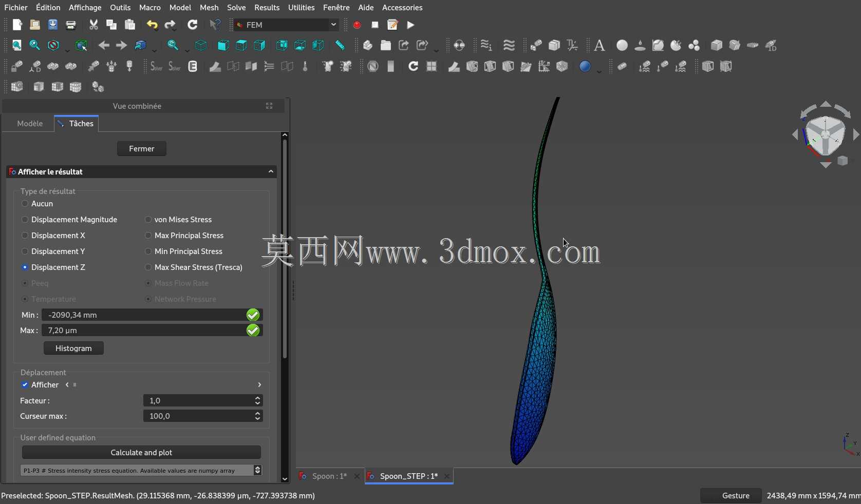861x504 pixels.
Task: Adjust the Curseur max spinner
Action: click(258, 416)
